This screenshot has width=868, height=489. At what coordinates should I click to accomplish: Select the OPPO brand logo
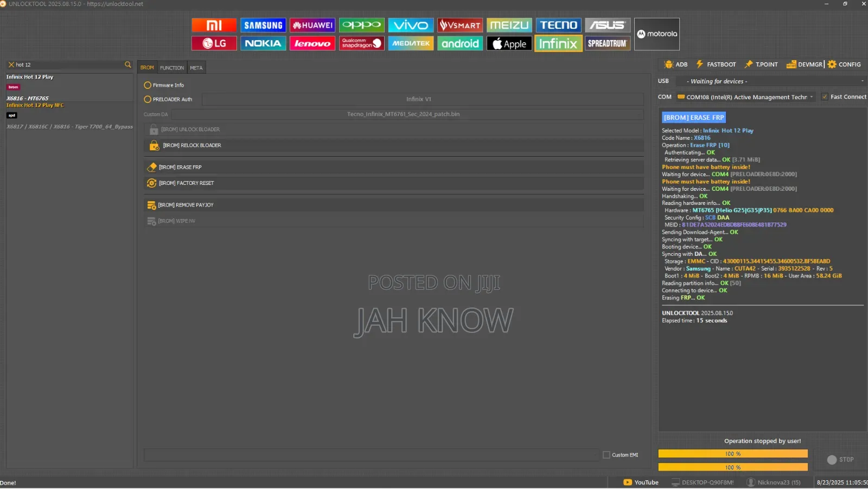(362, 25)
